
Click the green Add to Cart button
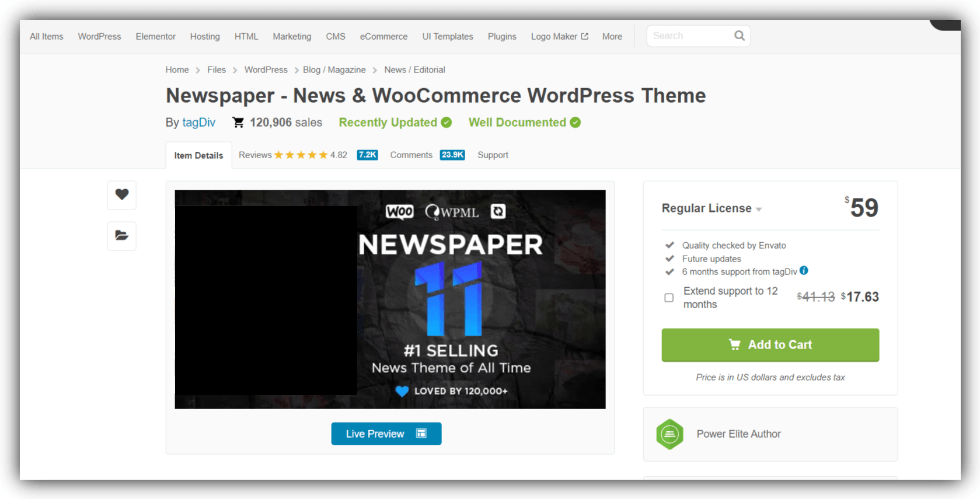[x=770, y=345]
